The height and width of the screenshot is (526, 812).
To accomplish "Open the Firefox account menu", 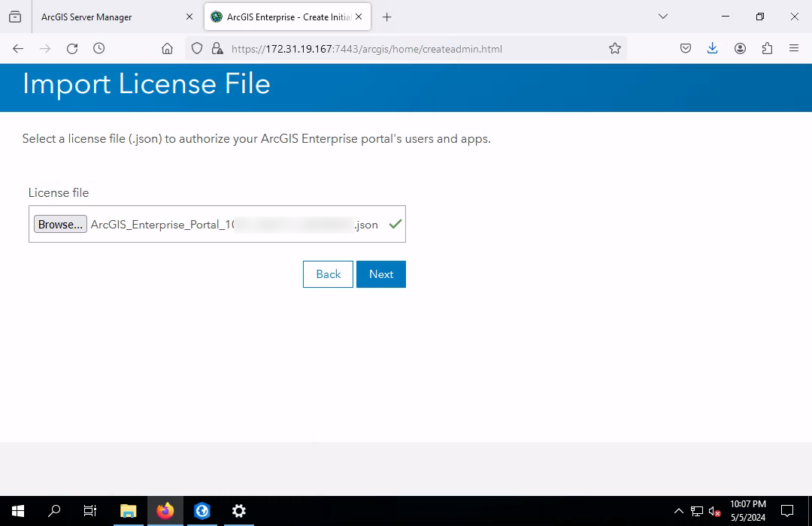I will click(x=740, y=49).
